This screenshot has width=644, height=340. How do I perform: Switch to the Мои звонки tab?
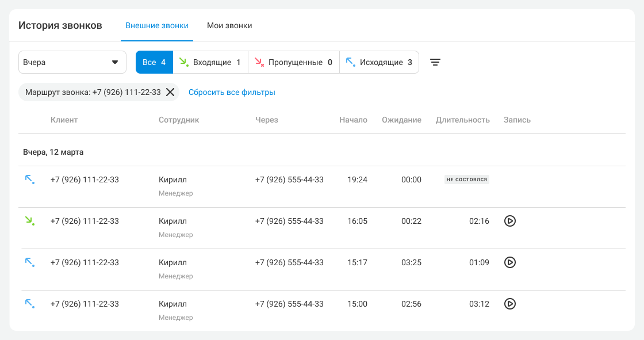pos(229,26)
